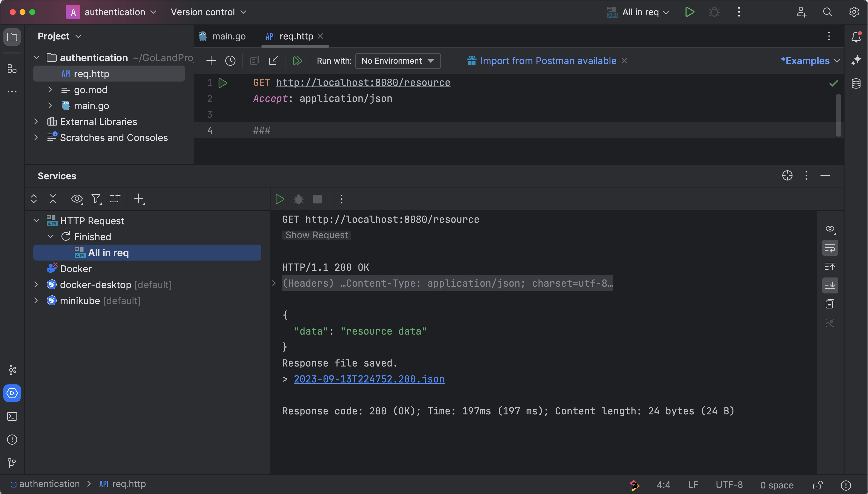Open the AI Assistant sparkle icon
The height and width of the screenshot is (494, 868).
point(856,60)
